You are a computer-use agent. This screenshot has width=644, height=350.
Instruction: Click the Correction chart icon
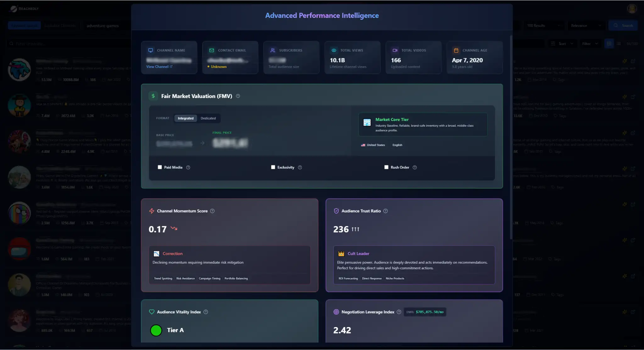point(156,254)
